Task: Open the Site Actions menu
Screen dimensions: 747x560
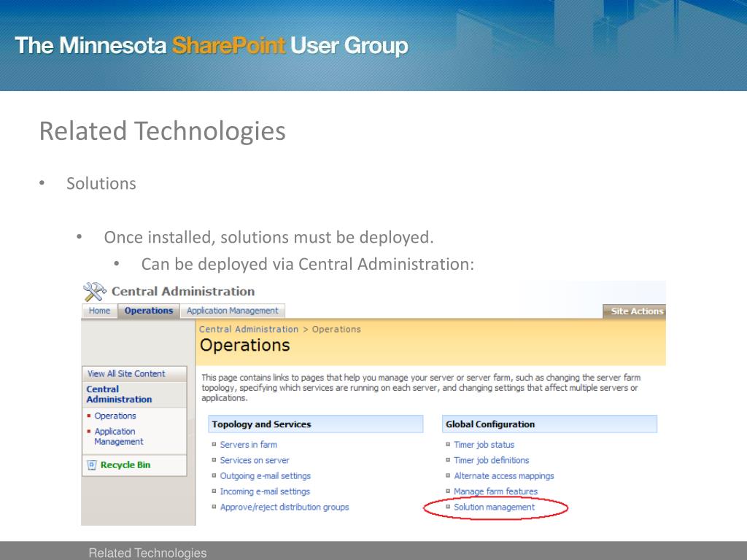Action: point(635,311)
